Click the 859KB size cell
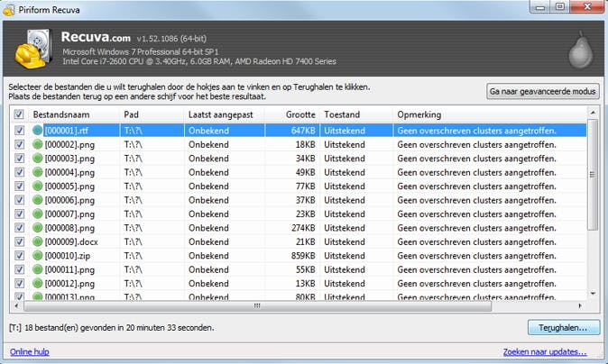 click(x=303, y=256)
